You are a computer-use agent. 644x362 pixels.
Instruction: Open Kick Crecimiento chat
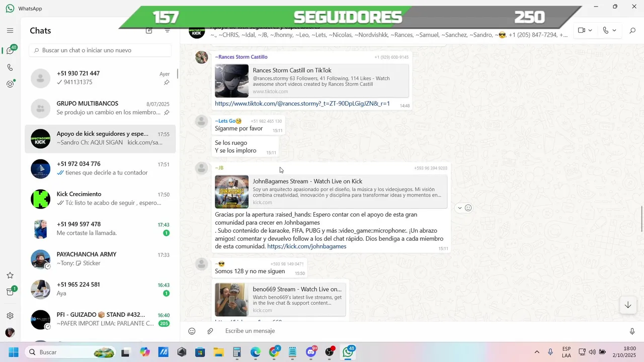[x=100, y=199]
